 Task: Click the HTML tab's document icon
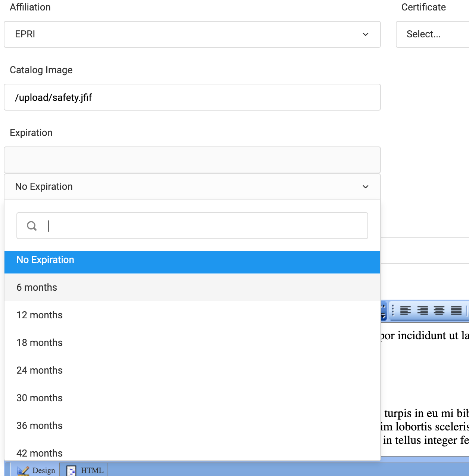pos(71,470)
